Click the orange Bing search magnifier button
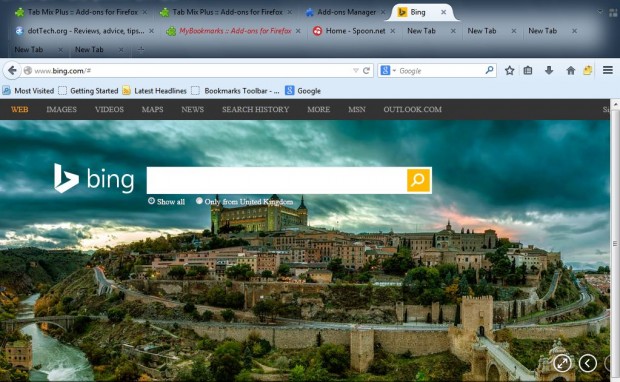The width and height of the screenshot is (620, 382). (x=418, y=180)
